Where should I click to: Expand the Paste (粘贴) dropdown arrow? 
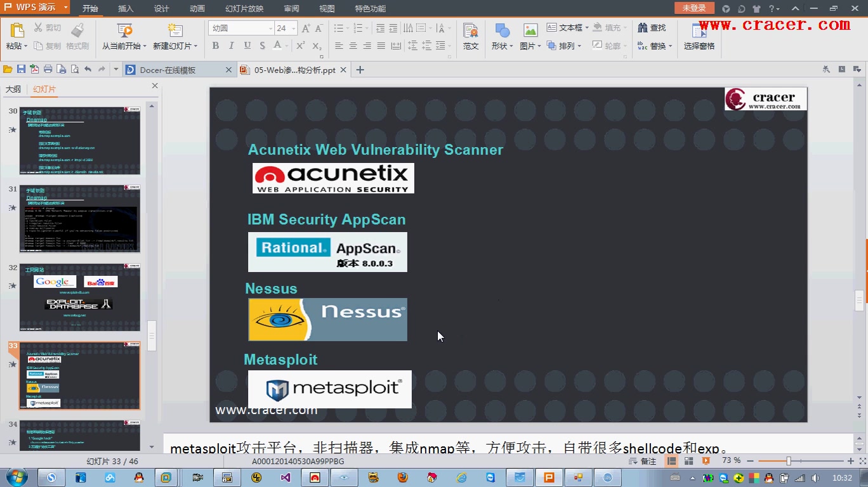[26, 46]
